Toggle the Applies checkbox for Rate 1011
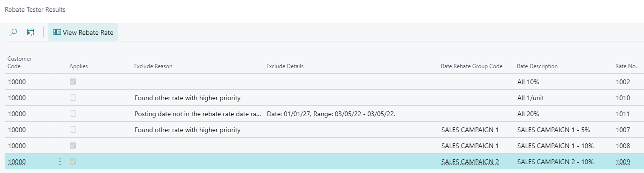 click(73, 114)
